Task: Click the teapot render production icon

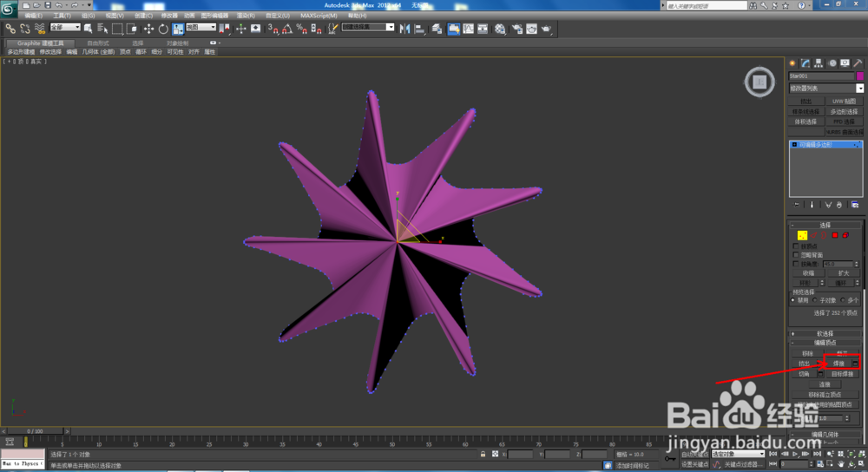Action: click(546, 29)
